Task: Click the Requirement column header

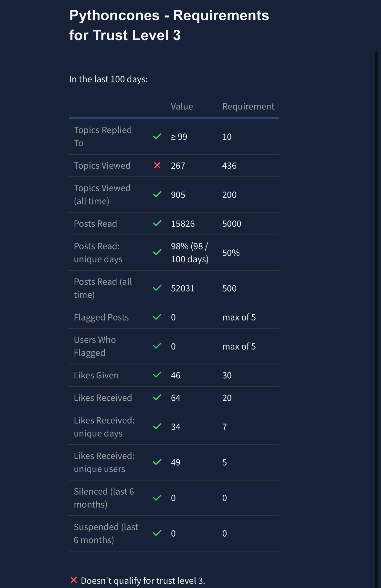Action: tap(248, 107)
